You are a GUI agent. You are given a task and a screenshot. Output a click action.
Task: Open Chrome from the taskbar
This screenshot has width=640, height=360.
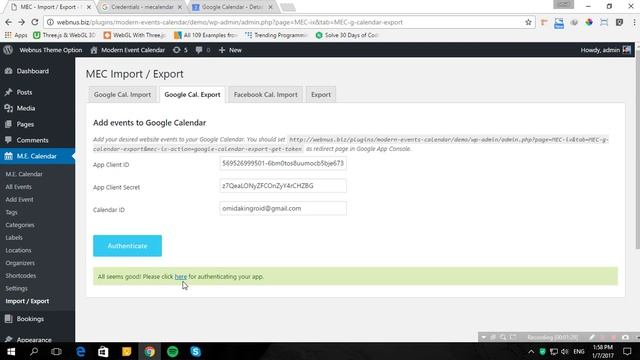[x=149, y=351]
